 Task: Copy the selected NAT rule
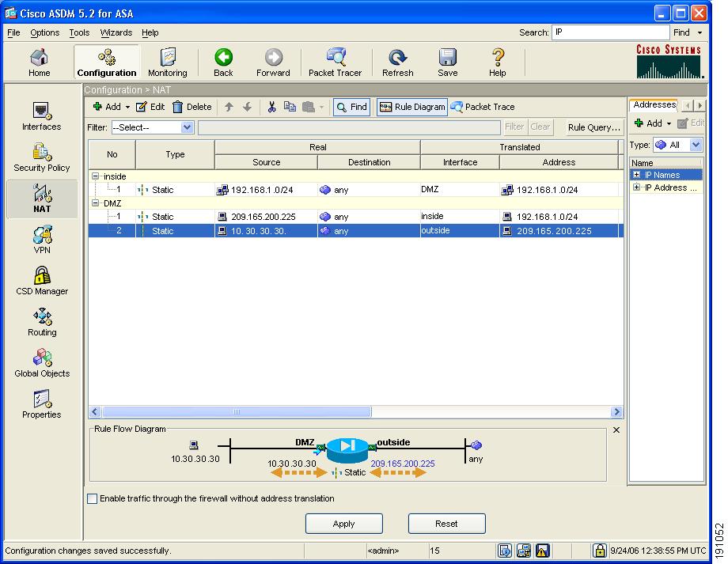pyautogui.click(x=290, y=107)
